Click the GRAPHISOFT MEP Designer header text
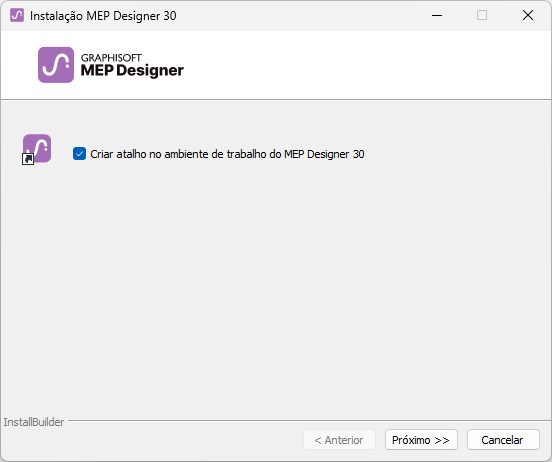Image resolution: width=552 pixels, height=462 pixels. (132, 65)
